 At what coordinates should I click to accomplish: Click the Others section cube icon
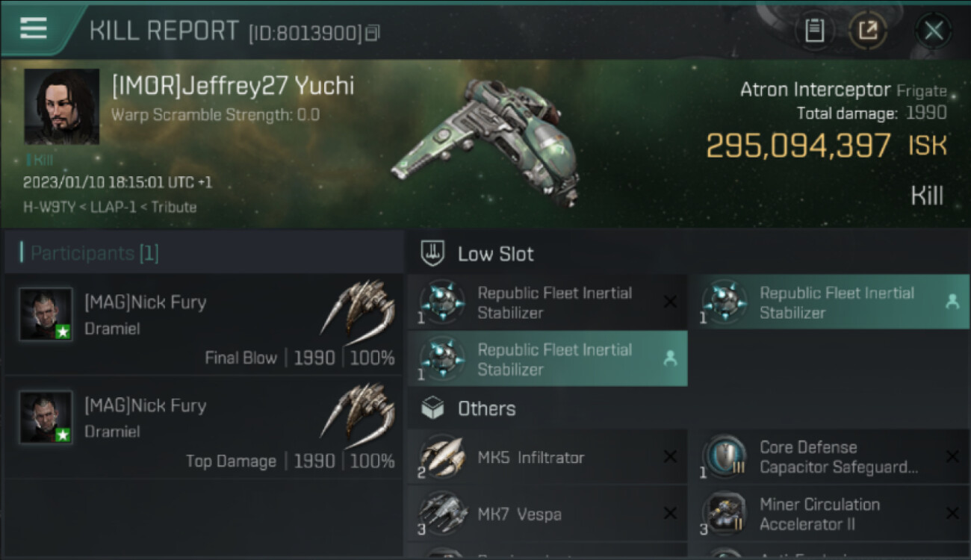point(433,408)
